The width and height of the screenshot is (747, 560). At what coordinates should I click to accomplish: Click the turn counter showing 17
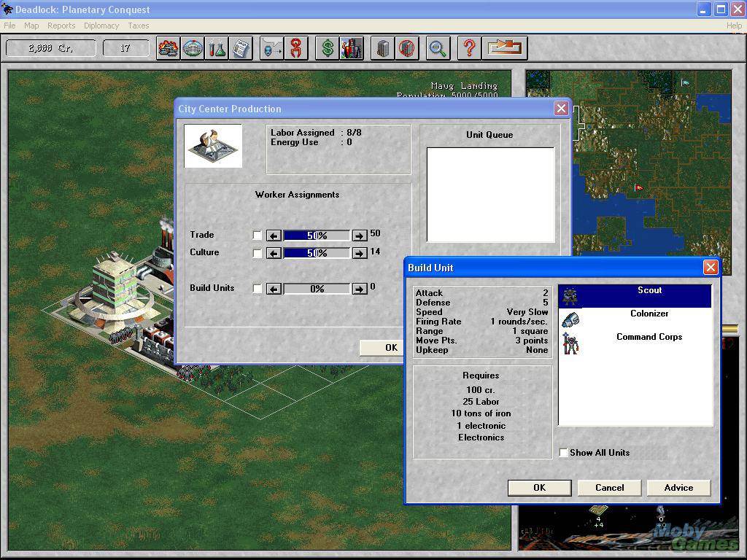(x=125, y=48)
